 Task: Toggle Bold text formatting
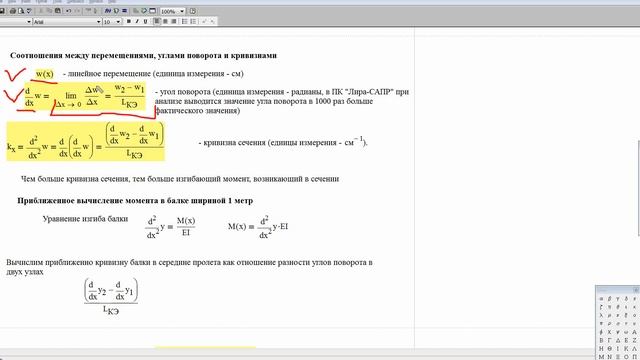[x=129, y=22]
